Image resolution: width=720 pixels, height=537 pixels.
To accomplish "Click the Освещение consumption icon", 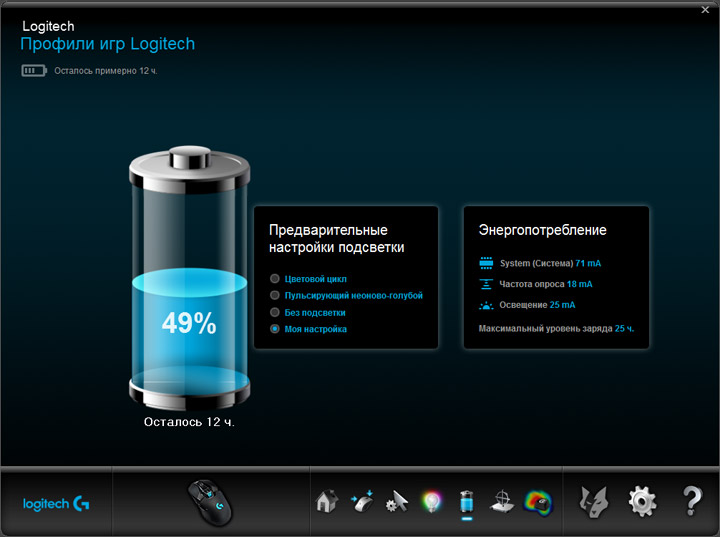I will (x=486, y=305).
